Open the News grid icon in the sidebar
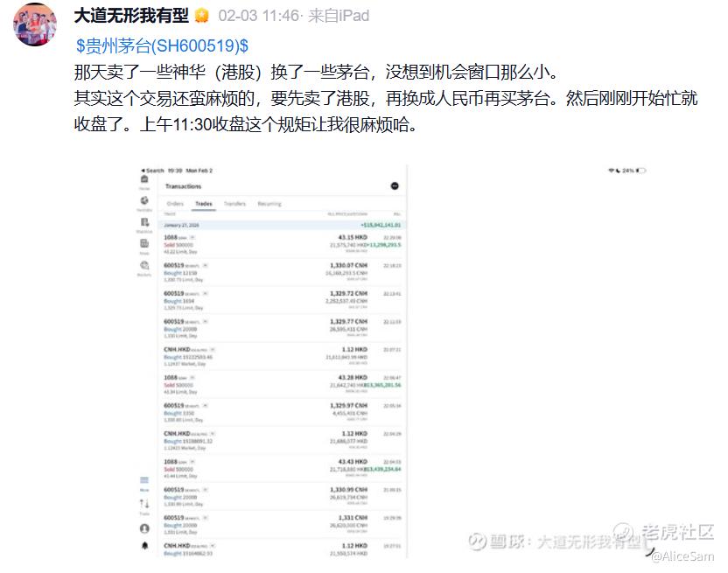The width and height of the screenshot is (728, 573). [x=144, y=243]
